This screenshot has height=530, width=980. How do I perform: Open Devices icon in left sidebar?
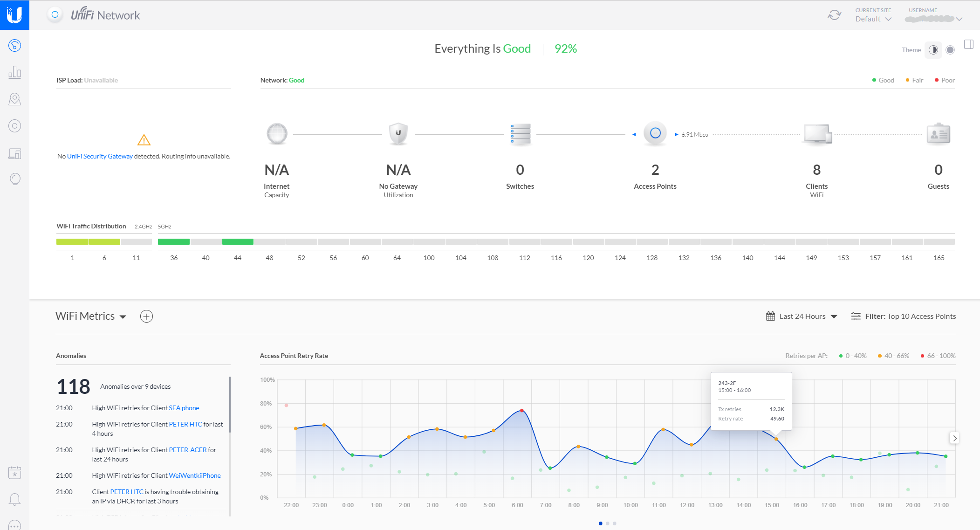point(14,126)
